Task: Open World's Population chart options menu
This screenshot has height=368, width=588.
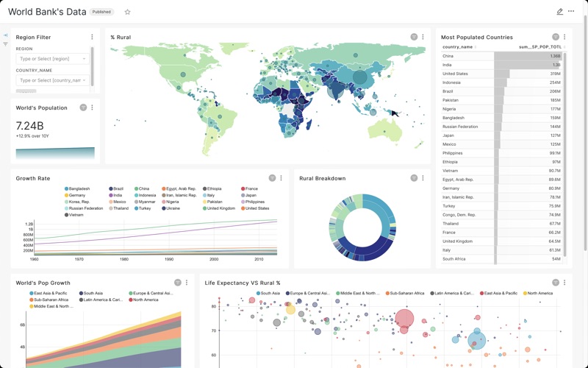Action: [x=93, y=107]
